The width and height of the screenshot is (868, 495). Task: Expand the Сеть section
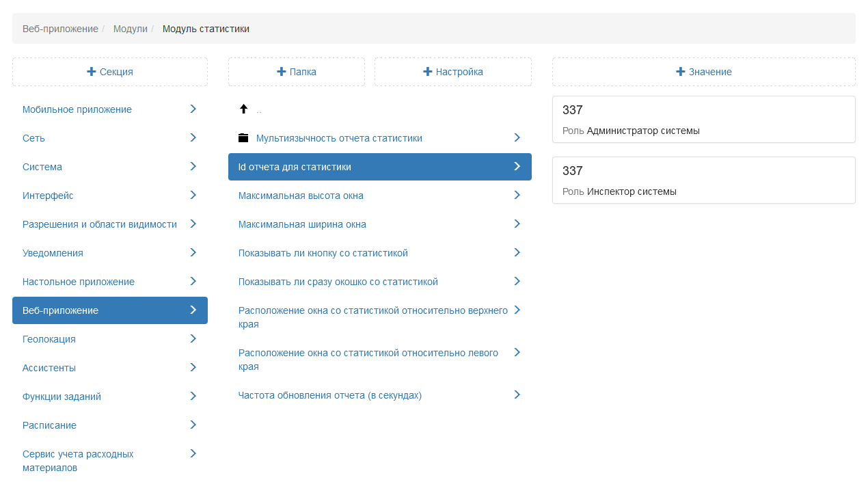pos(193,138)
